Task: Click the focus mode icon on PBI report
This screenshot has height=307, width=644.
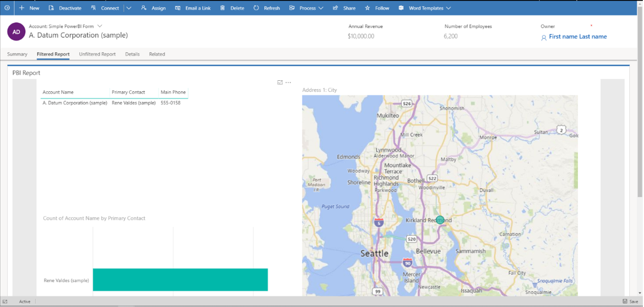Action: 280,83
